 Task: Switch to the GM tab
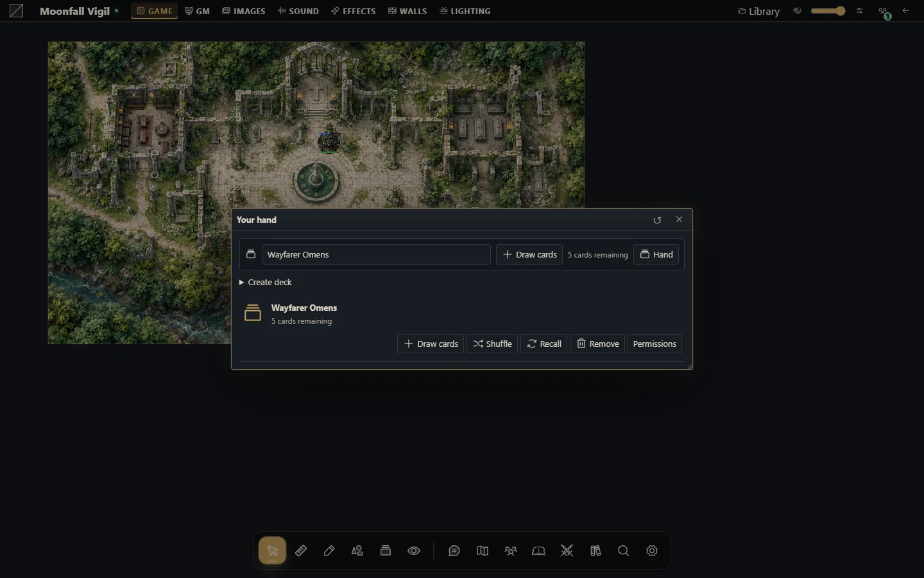(x=198, y=11)
